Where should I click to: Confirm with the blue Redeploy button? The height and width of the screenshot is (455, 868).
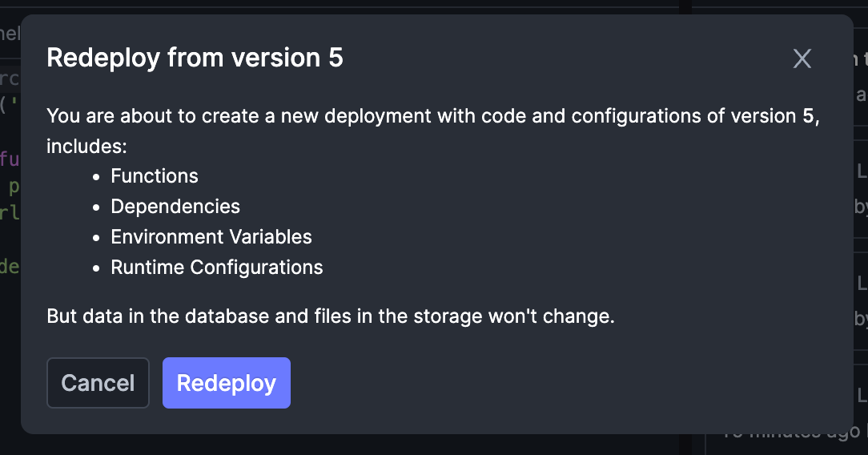click(x=227, y=383)
